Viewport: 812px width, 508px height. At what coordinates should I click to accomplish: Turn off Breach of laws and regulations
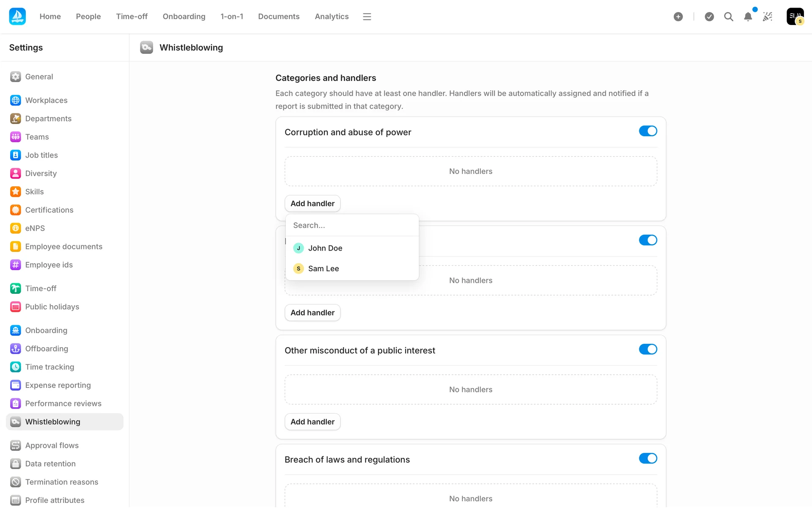tap(647, 458)
